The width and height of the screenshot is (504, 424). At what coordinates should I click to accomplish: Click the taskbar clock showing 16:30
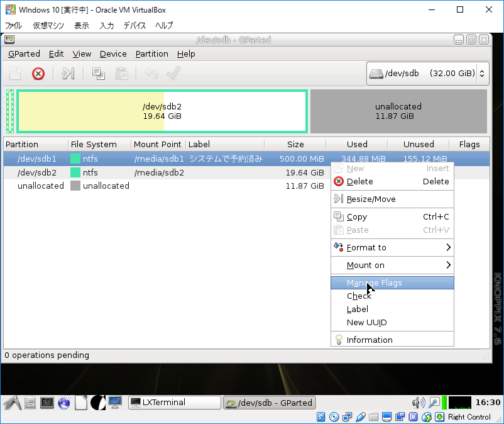488,403
